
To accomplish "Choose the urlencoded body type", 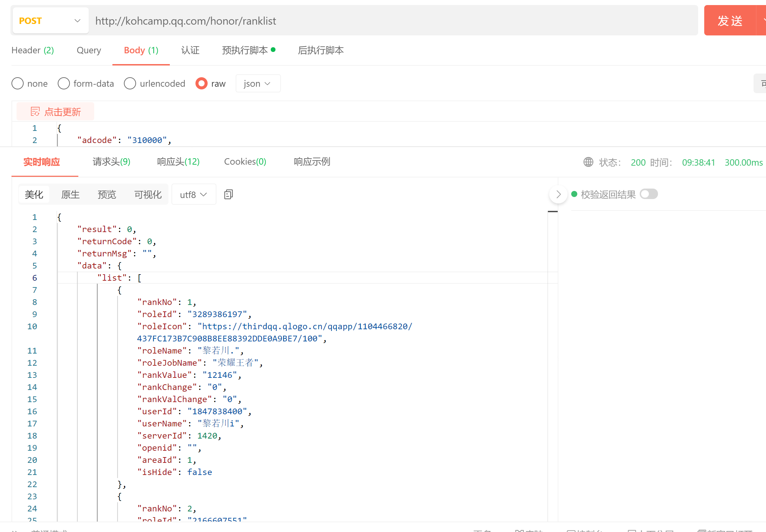I will [x=130, y=83].
